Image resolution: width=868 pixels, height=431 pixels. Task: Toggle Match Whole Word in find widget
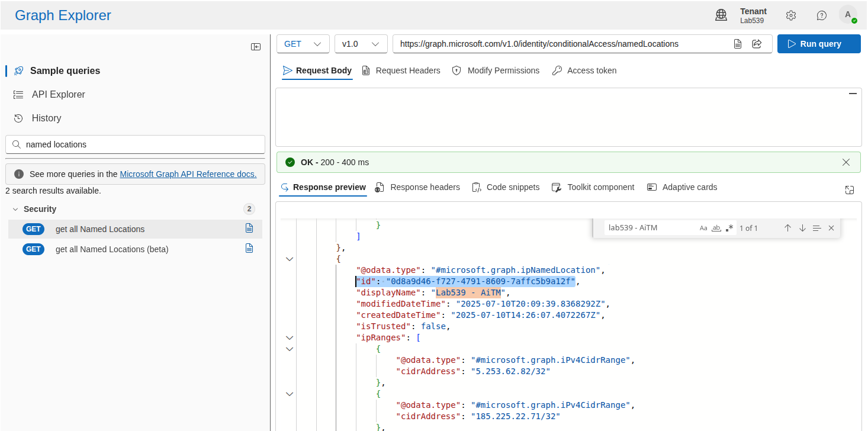coord(716,228)
